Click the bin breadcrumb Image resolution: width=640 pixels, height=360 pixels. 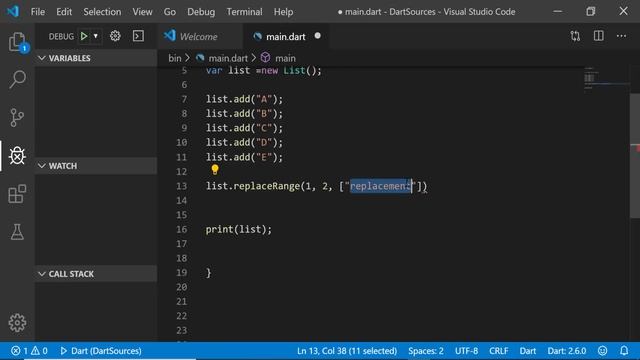click(x=175, y=58)
